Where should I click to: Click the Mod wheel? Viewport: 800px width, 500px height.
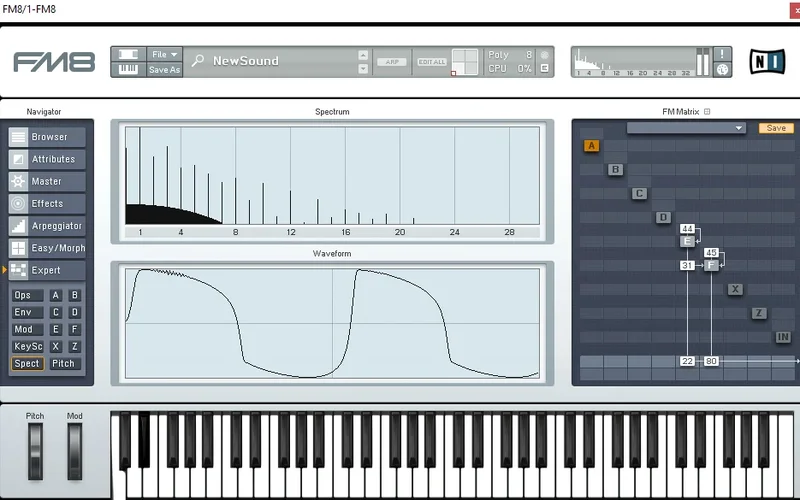(74, 452)
